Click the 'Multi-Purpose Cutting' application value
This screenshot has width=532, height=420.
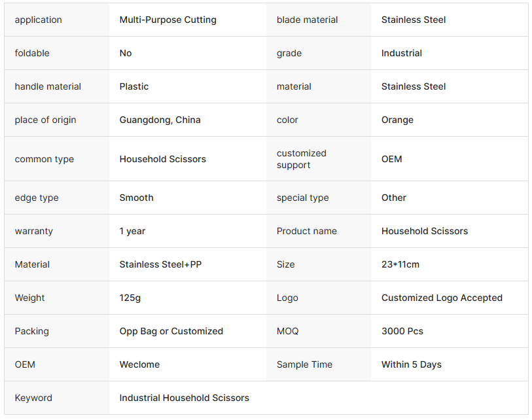pyautogui.click(x=168, y=20)
